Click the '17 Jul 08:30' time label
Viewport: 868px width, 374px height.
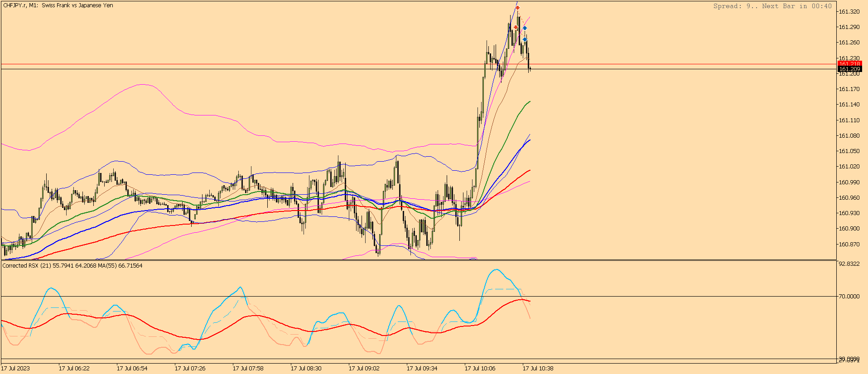pyautogui.click(x=306, y=369)
